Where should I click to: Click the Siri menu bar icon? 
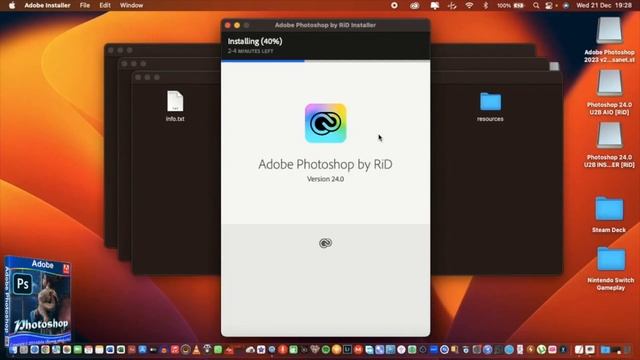pyautogui.click(x=566, y=5)
